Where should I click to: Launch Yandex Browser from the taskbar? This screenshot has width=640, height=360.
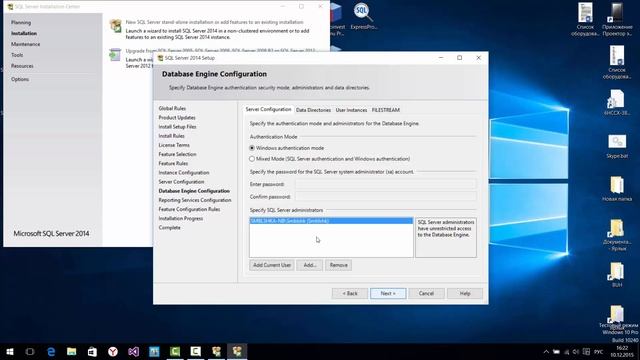[113, 351]
